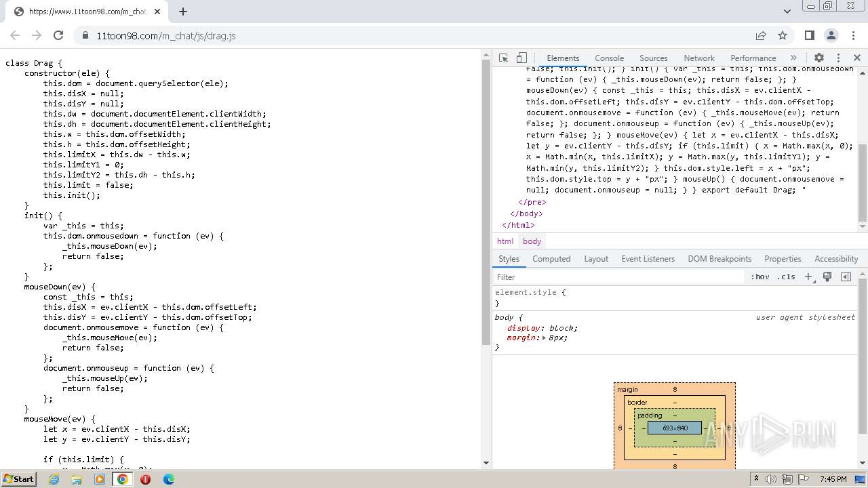Add a new style rule with plus icon

(x=808, y=277)
